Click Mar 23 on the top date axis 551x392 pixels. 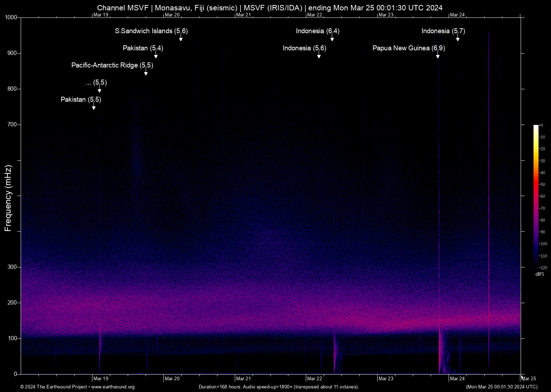(x=386, y=15)
